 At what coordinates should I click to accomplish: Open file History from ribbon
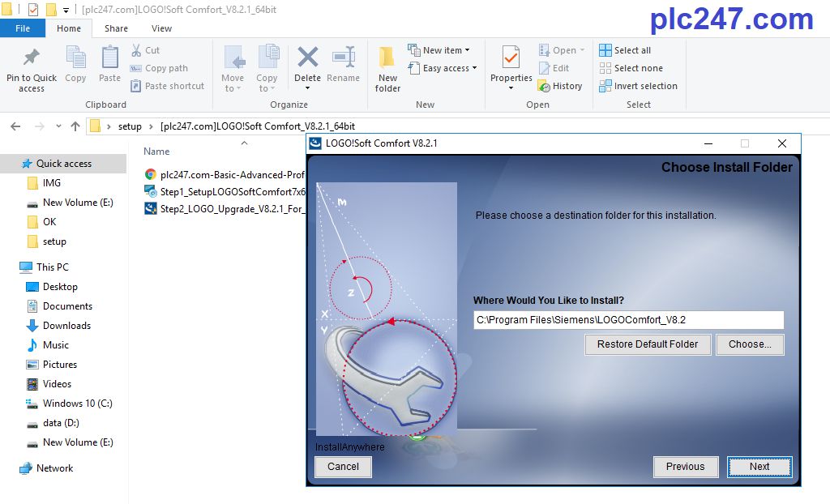[560, 86]
